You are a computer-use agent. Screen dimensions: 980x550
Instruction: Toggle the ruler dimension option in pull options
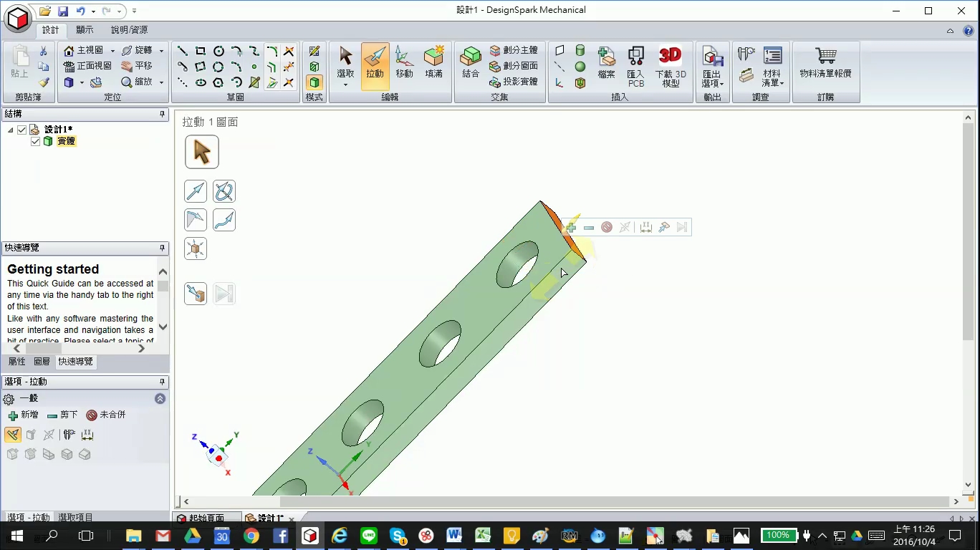tap(87, 435)
